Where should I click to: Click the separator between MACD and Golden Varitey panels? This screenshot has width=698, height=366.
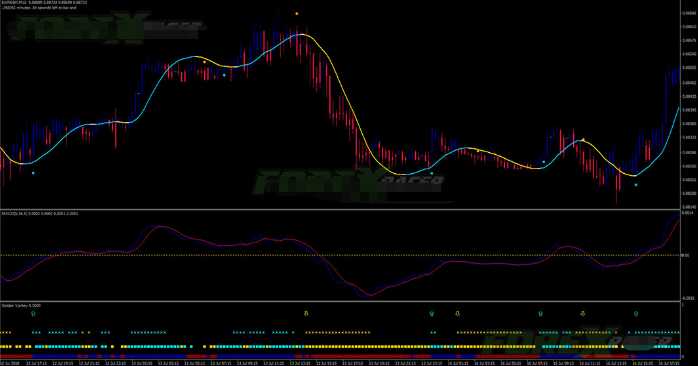click(340, 301)
